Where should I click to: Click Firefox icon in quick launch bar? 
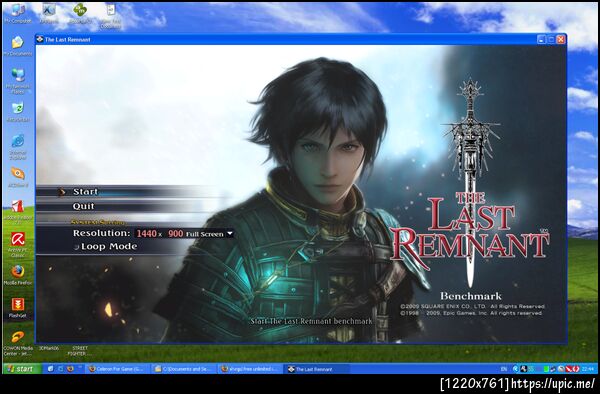70,369
